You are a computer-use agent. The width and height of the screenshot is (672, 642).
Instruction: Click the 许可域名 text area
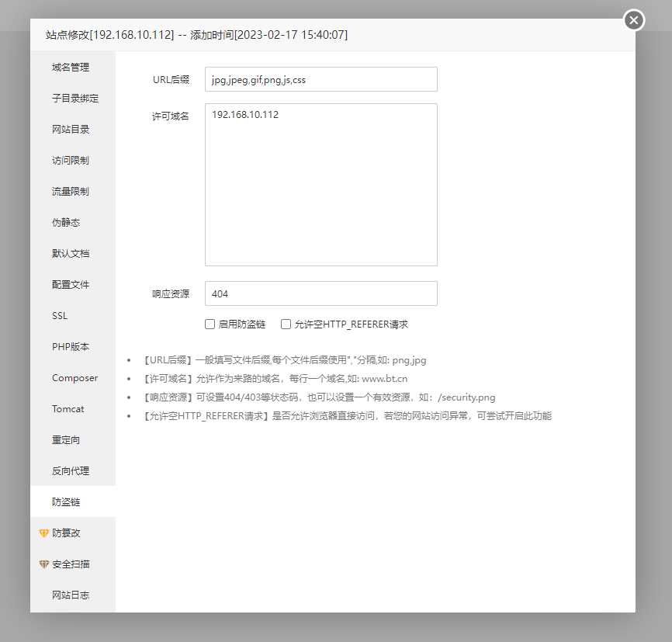[x=320, y=185]
